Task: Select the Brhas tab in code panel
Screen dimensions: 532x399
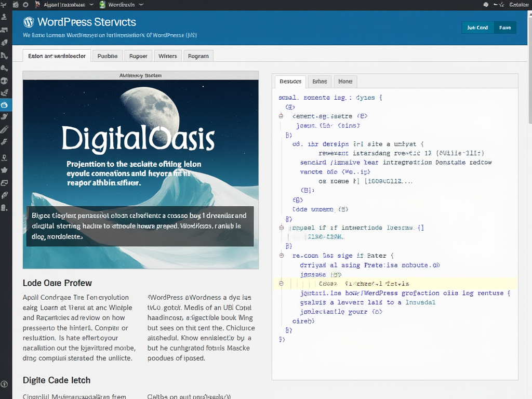Action: click(320, 82)
